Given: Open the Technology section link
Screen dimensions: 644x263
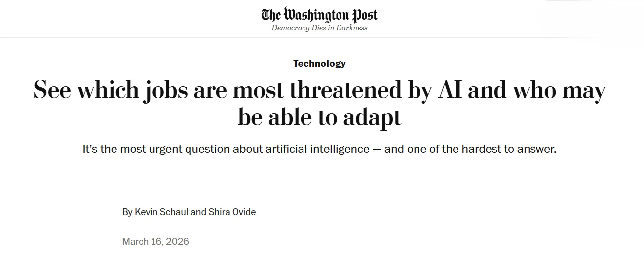Looking at the screenshot, I should point(319,63).
